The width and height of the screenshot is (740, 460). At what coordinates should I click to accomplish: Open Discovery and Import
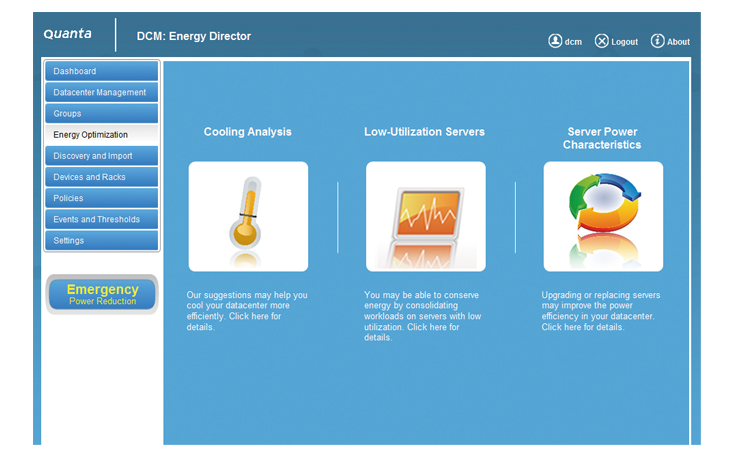click(x=101, y=156)
